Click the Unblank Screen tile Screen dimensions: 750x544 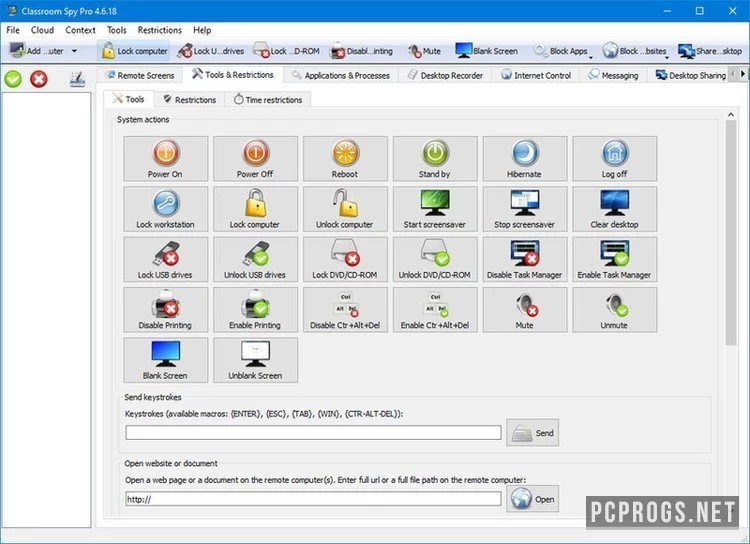255,360
